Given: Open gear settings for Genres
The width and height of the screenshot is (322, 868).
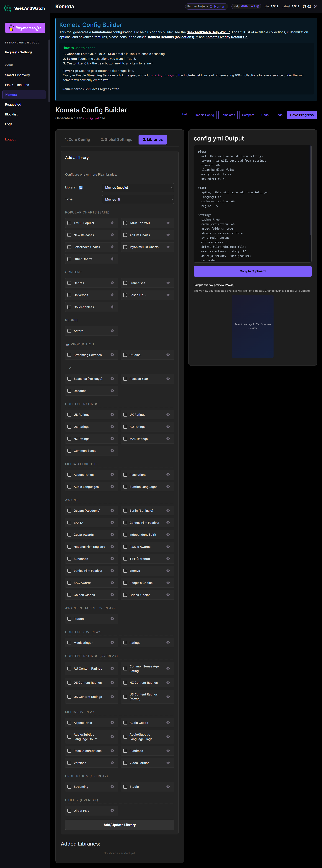Looking at the screenshot, I should click(x=112, y=283).
